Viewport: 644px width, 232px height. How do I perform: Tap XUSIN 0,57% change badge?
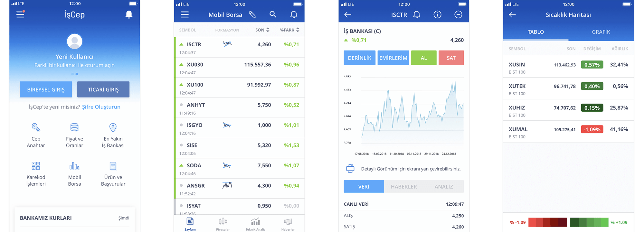(592, 65)
